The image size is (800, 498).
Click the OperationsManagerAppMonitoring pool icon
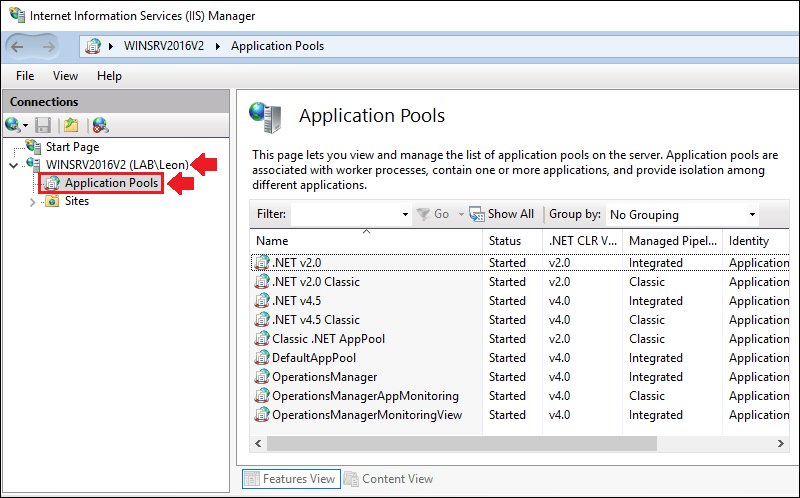click(262, 395)
